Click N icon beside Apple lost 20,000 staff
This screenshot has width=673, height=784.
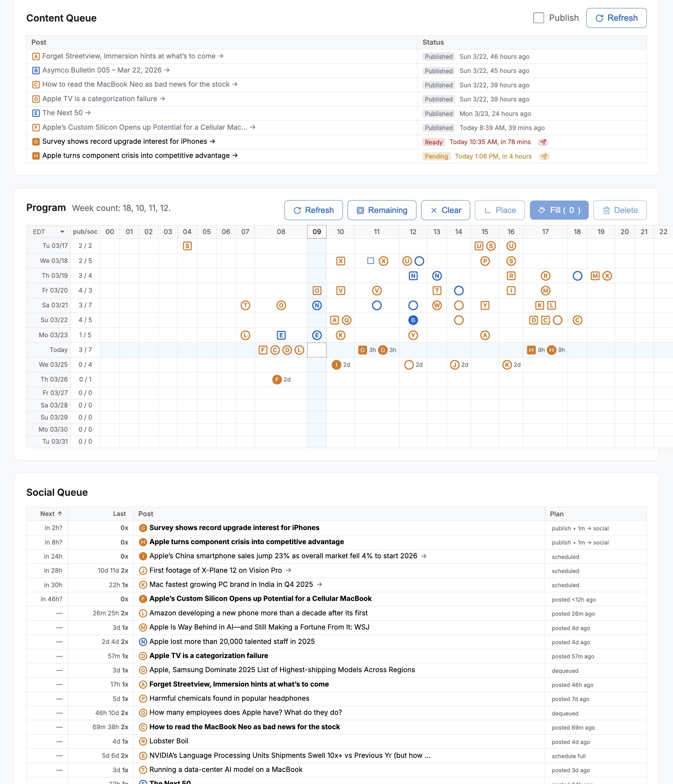pyautogui.click(x=143, y=641)
